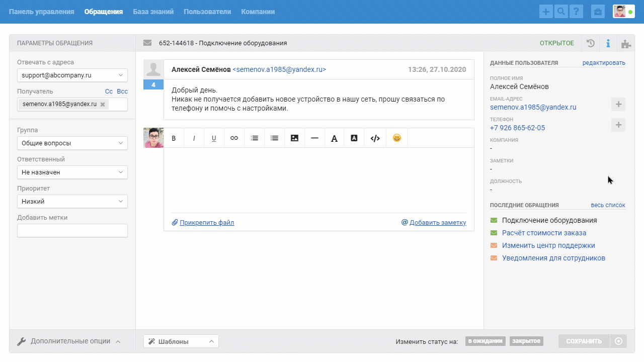This screenshot has width=644, height=362.
Task: Click Прикрепить файл to attach a file
Action: point(206,222)
